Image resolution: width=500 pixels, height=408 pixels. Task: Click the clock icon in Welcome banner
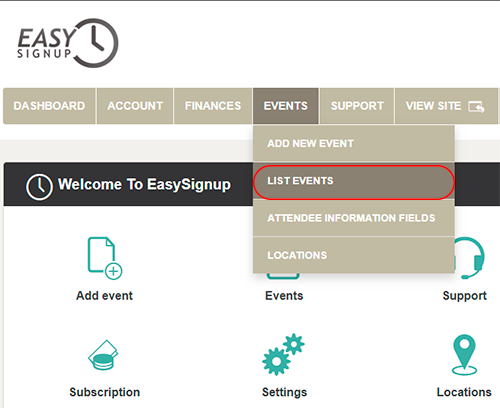tap(39, 187)
